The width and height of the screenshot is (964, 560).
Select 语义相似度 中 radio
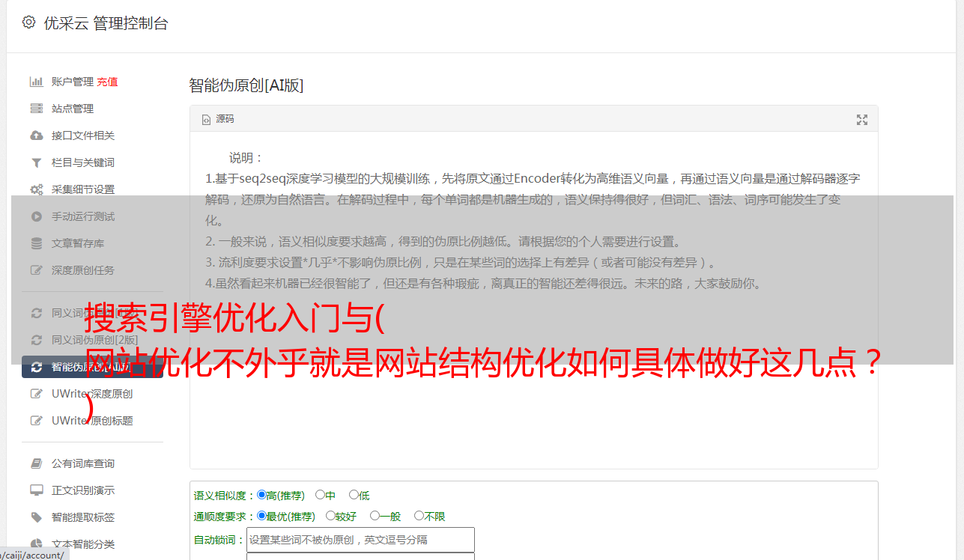click(x=320, y=495)
